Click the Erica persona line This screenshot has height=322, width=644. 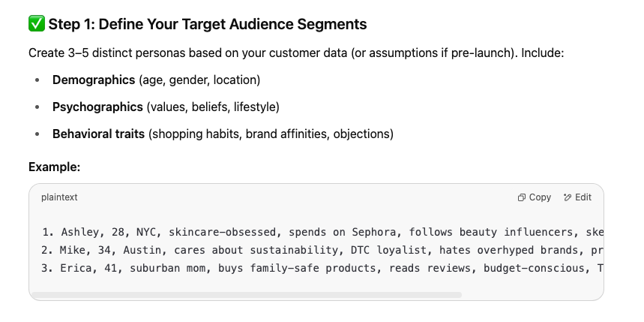(323, 268)
